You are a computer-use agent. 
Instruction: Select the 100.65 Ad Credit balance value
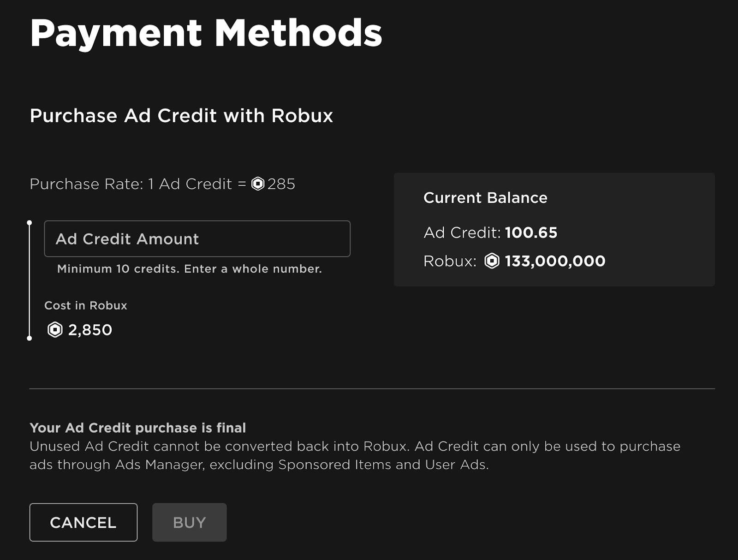[x=531, y=232]
